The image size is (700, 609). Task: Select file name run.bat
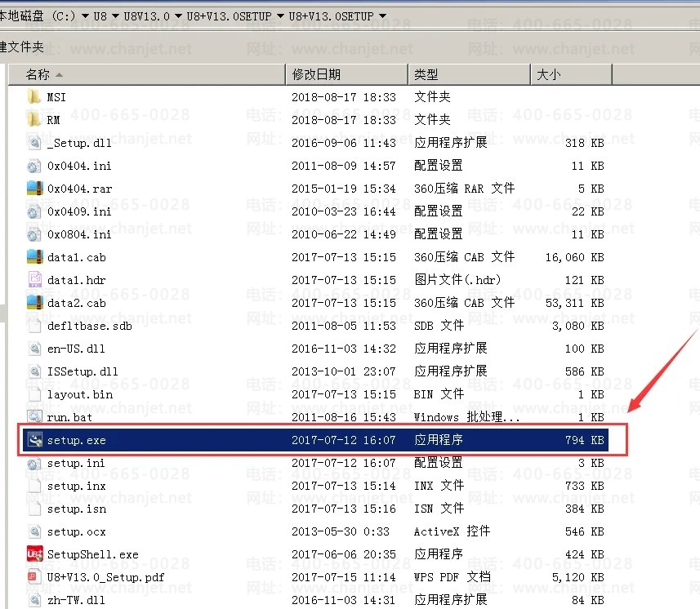[69, 418]
